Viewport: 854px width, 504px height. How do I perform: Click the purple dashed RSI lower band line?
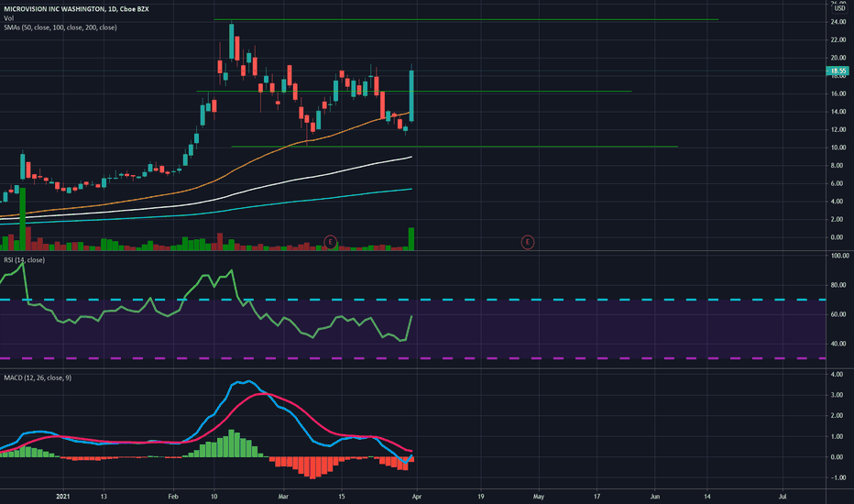(413, 358)
